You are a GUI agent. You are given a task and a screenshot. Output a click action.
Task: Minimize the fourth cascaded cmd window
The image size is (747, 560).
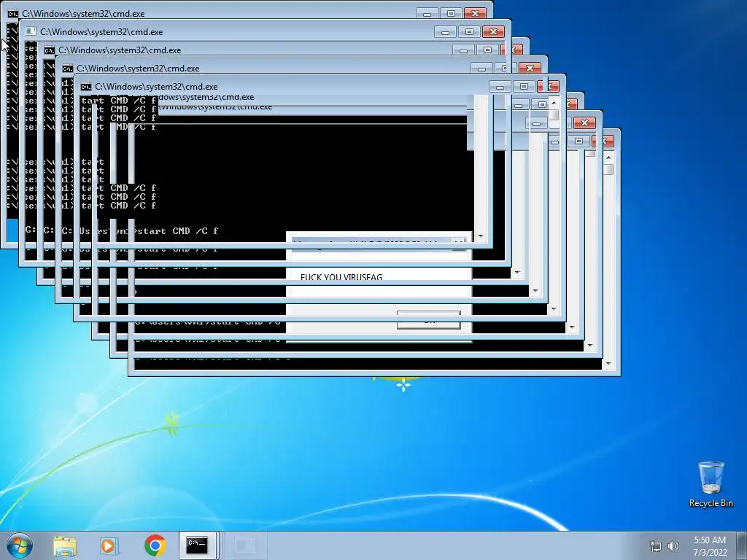coord(481,69)
